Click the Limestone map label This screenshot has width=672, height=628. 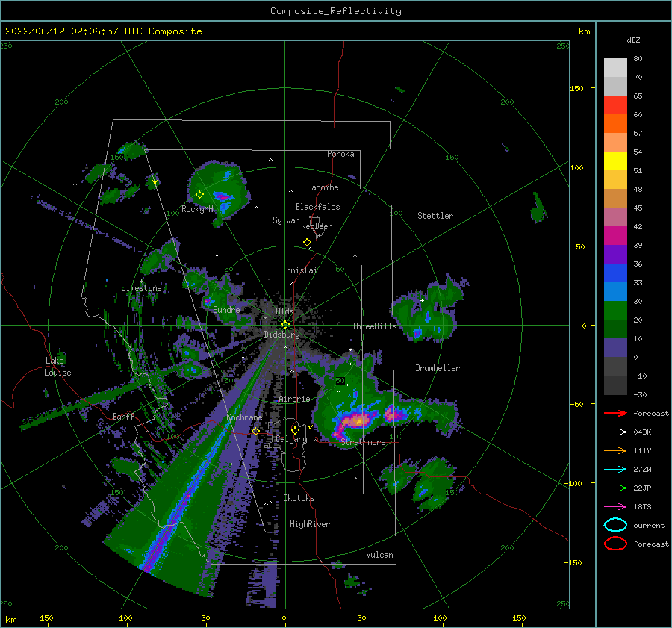tap(141, 288)
